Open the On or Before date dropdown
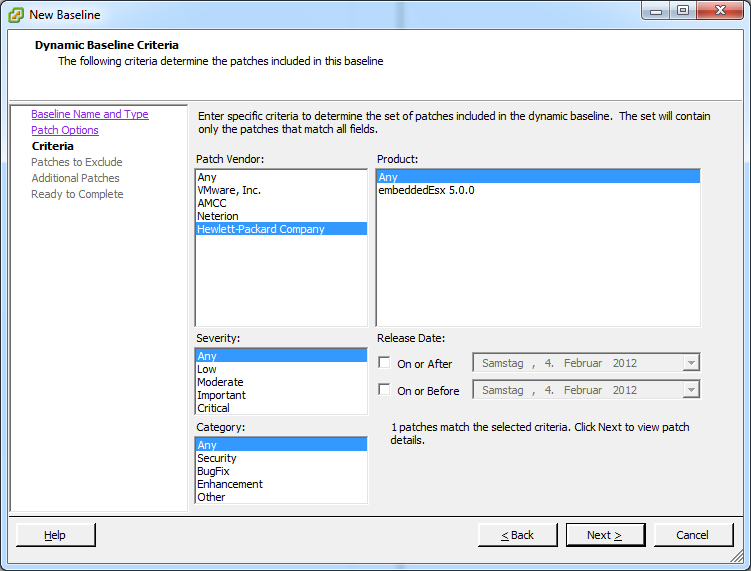This screenshot has width=751, height=571. coord(691,390)
